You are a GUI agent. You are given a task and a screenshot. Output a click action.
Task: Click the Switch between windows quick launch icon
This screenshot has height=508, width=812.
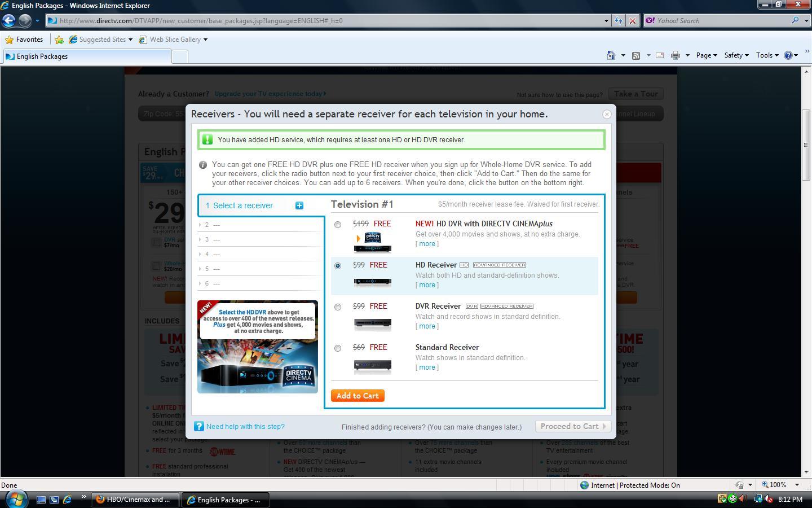54,500
